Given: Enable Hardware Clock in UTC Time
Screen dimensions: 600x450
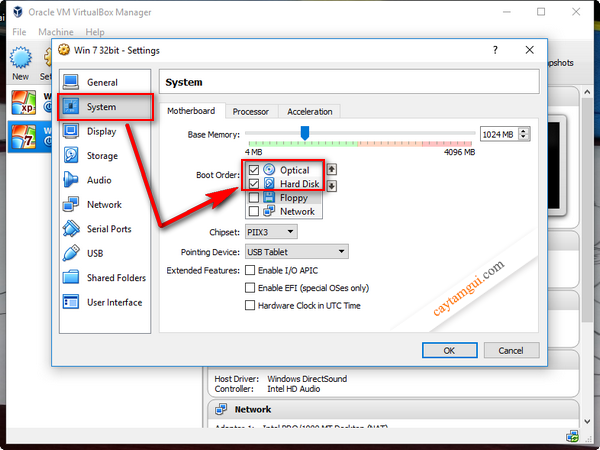Looking at the screenshot, I should [x=250, y=305].
